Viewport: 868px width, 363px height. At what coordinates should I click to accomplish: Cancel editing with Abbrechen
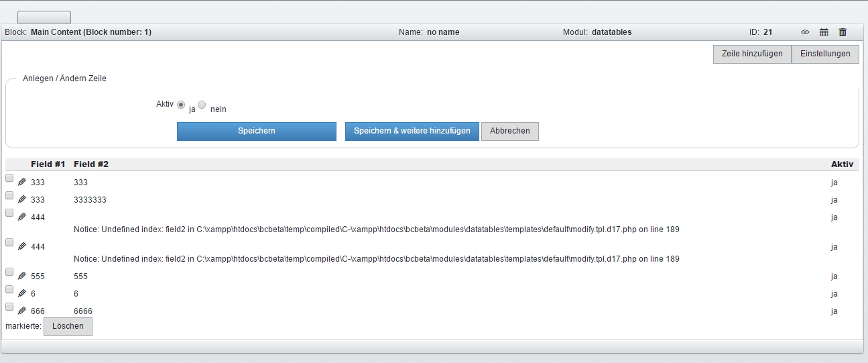coord(509,132)
